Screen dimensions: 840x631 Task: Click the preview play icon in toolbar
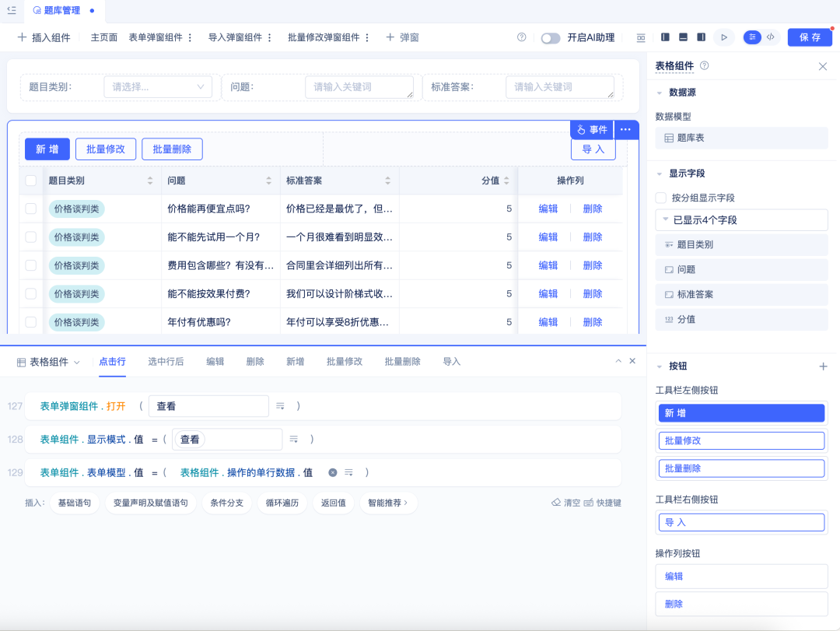pyautogui.click(x=723, y=37)
